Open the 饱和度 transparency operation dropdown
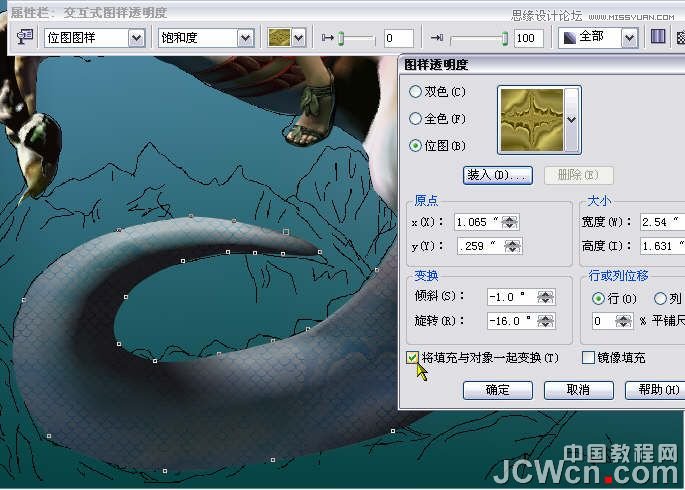Screen dimensions: 685x490 246,38
